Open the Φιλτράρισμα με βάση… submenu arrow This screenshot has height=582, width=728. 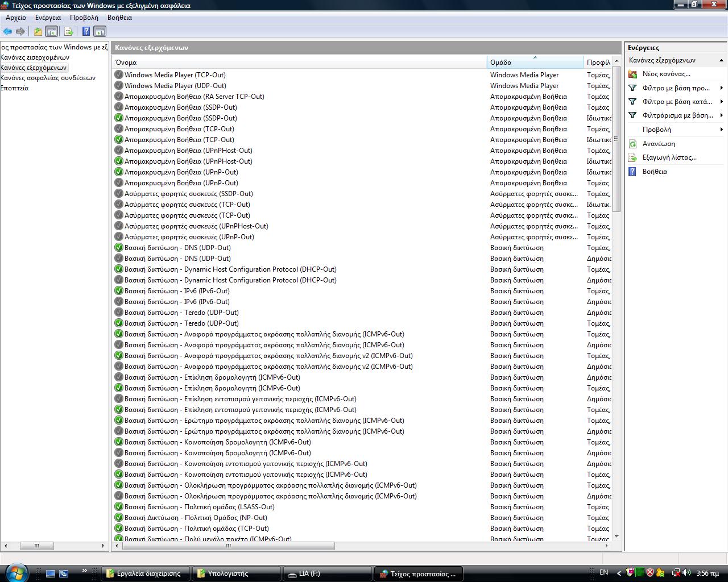[721, 115]
